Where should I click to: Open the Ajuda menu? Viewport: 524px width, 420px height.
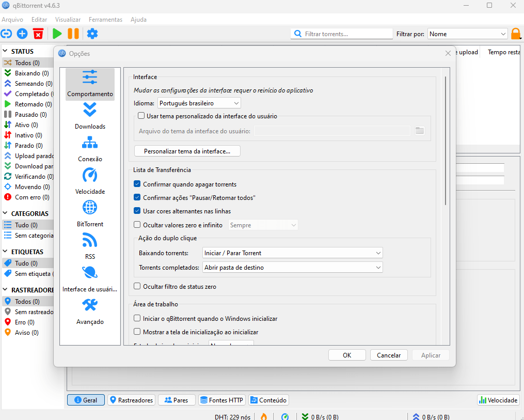138,20
